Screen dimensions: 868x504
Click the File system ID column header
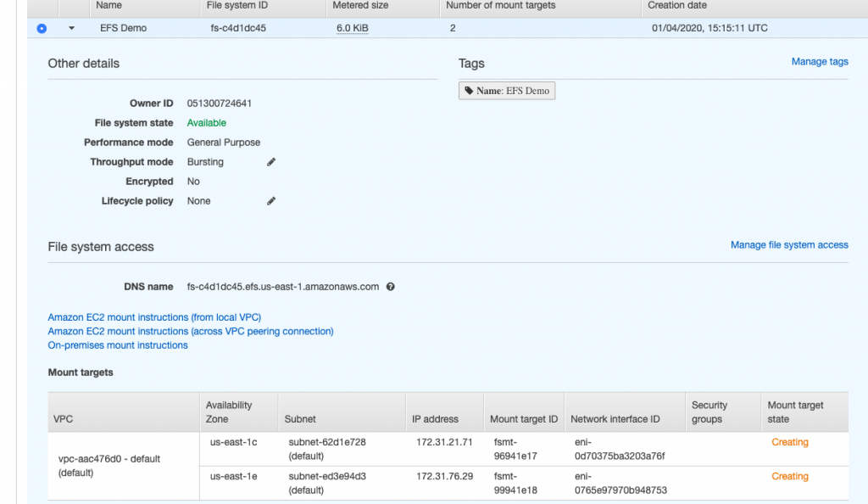pyautogui.click(x=237, y=5)
